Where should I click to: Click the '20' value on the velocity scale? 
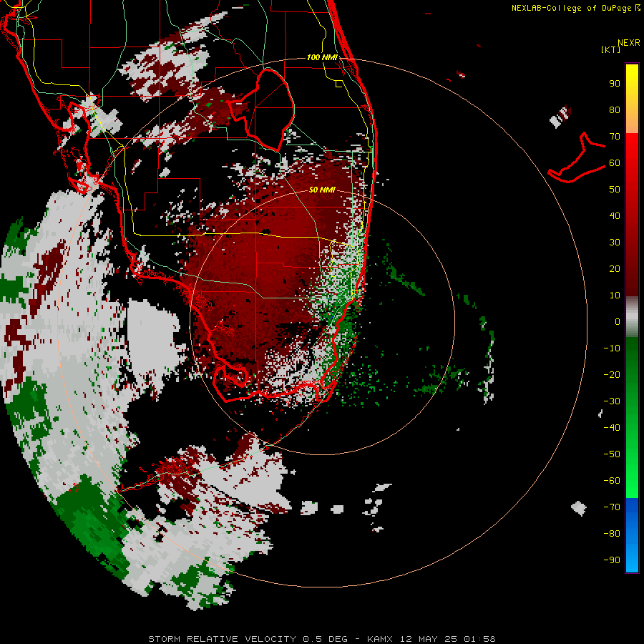coord(615,268)
